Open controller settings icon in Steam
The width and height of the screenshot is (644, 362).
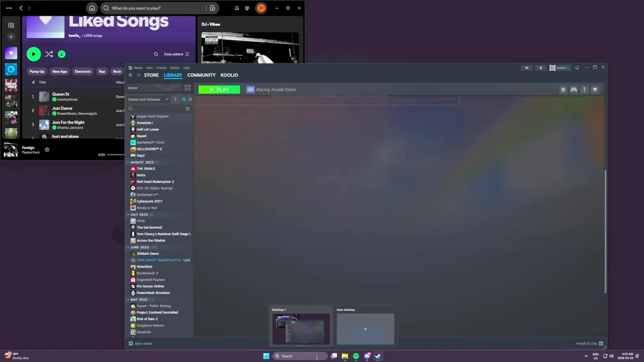click(x=574, y=89)
